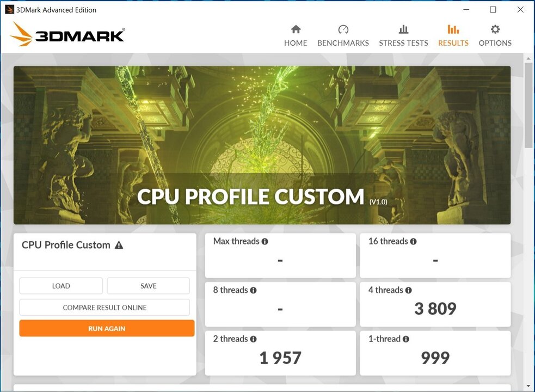The height and width of the screenshot is (392, 535).
Task: Show info for the 4 threads score
Action: [409, 291]
